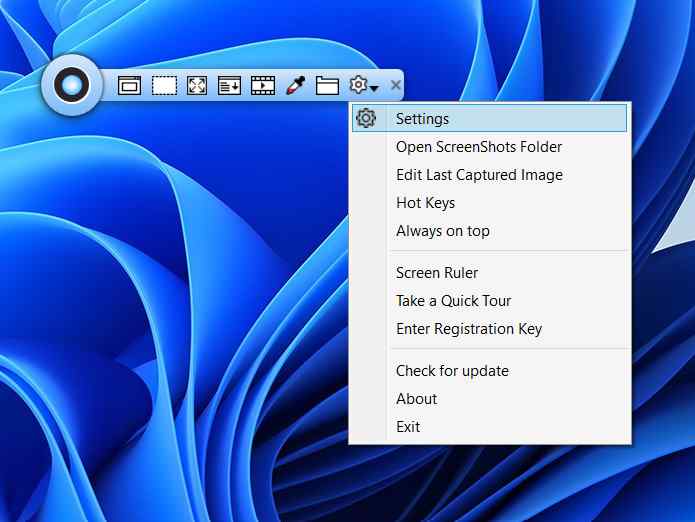
Task: Select the capture window tool icon
Action: [x=129, y=86]
